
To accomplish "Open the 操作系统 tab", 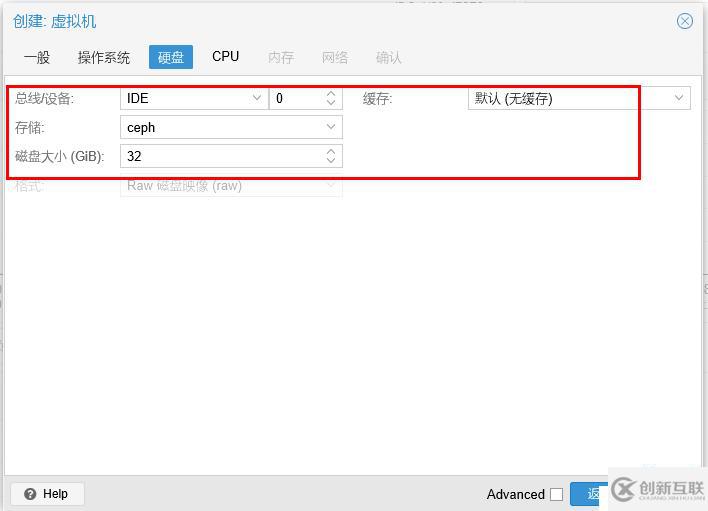I will (104, 57).
